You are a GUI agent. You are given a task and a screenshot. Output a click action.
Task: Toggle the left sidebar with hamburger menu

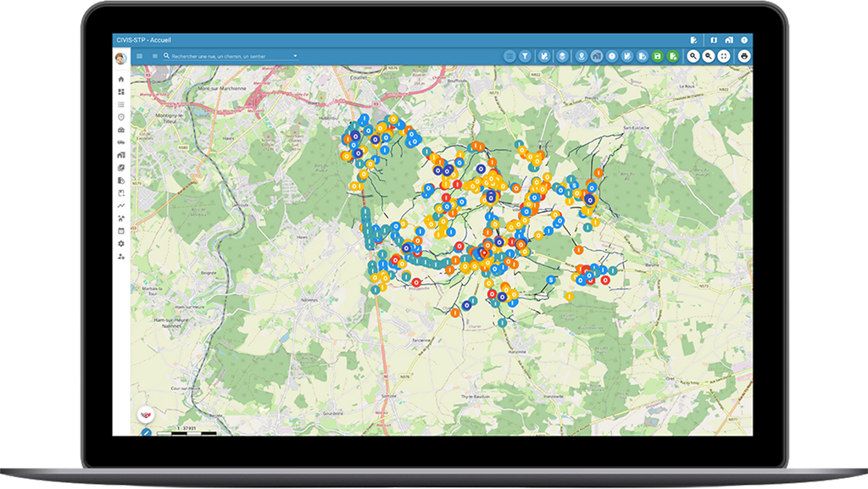pos(140,56)
